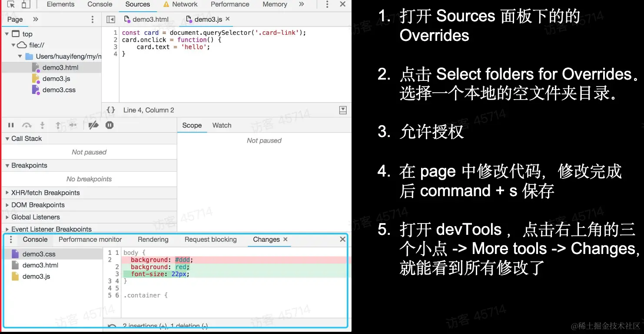Activate the inspect element picker icon
Screen dimensions: 644x334
(11, 4)
